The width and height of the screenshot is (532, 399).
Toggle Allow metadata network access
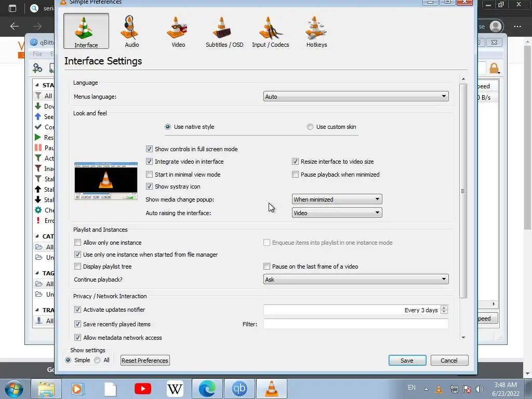78,338
